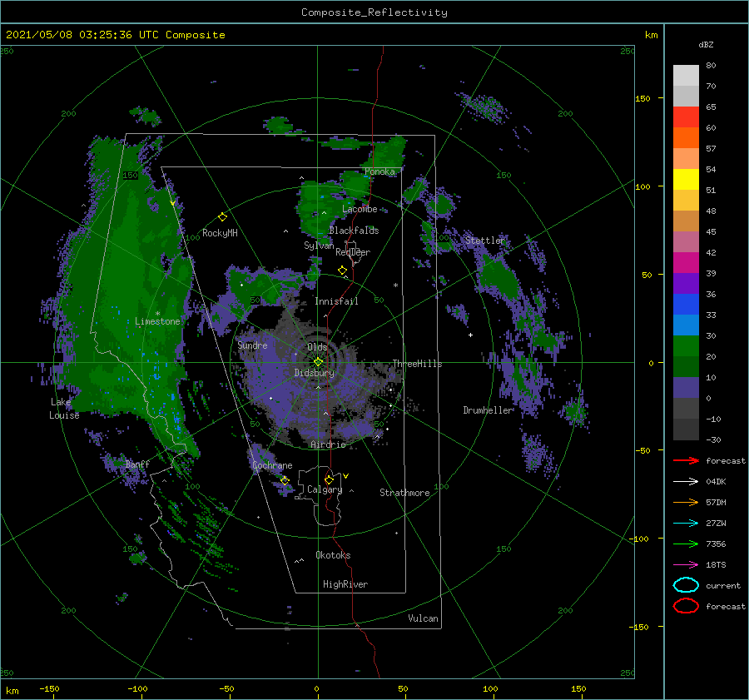The image size is (749, 700).
Task: Click the Didsbury town label
Action: click(x=314, y=373)
